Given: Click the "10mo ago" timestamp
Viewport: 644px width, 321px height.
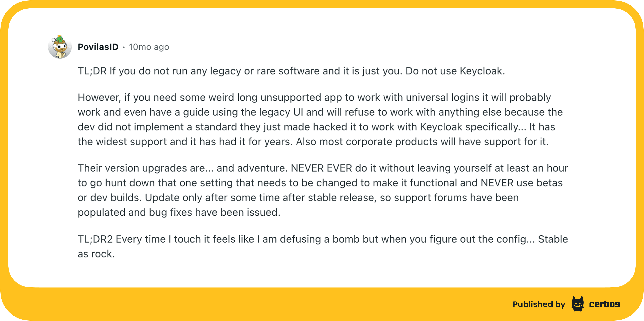Looking at the screenshot, I should pos(149,47).
